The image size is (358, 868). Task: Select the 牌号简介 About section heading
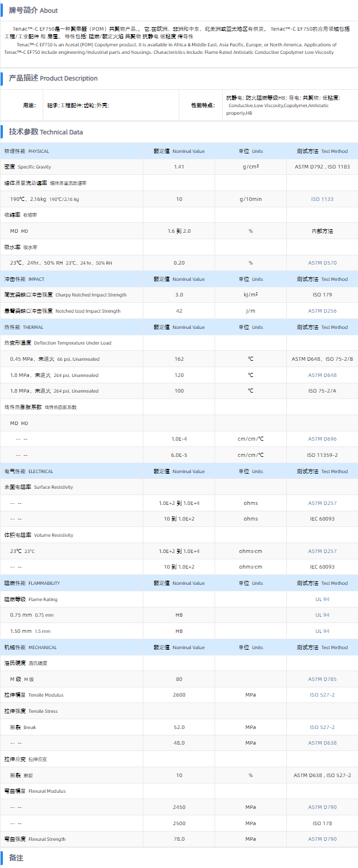(33, 10)
